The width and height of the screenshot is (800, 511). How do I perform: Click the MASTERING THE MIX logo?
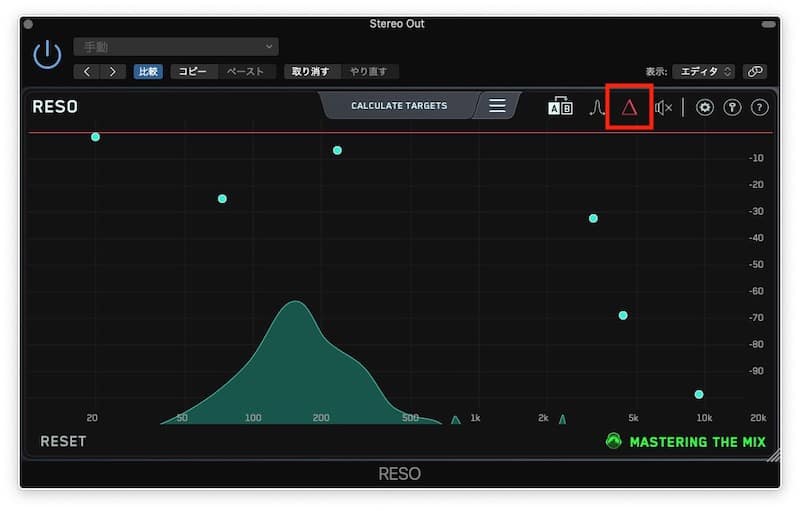(686, 441)
